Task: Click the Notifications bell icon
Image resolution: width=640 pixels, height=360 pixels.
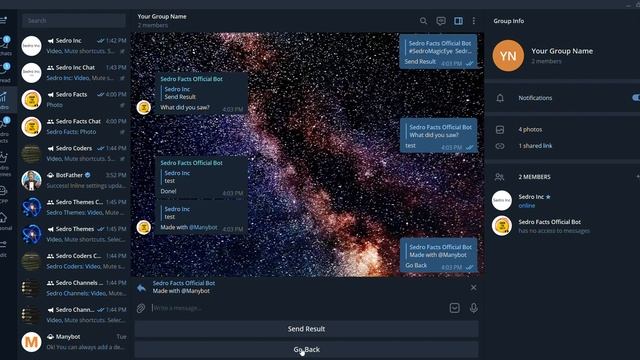Action: click(x=500, y=98)
